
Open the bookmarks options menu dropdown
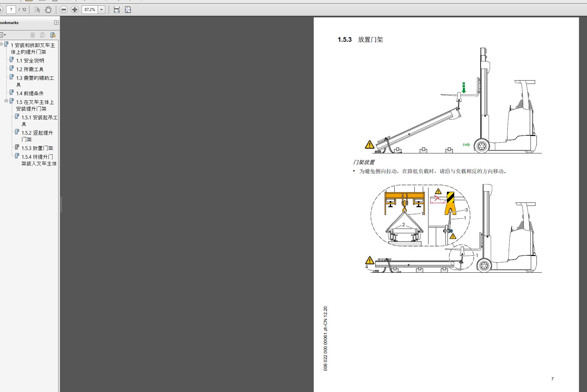3,35
